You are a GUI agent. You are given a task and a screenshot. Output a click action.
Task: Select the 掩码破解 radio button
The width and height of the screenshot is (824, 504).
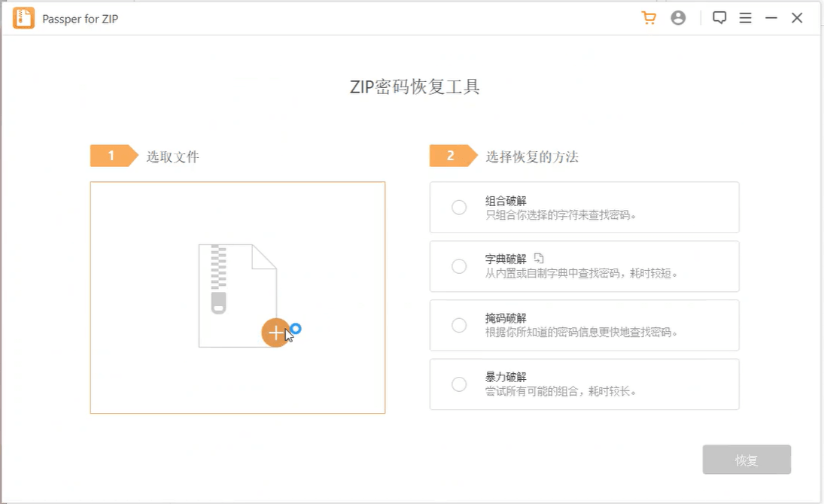(x=459, y=325)
